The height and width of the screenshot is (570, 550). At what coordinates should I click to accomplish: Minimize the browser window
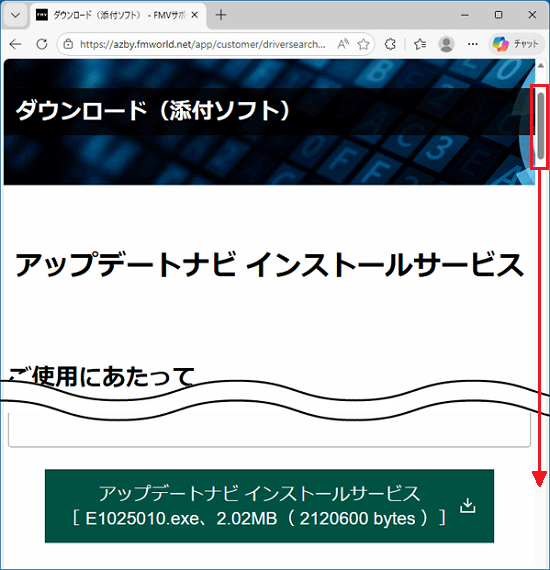465,15
